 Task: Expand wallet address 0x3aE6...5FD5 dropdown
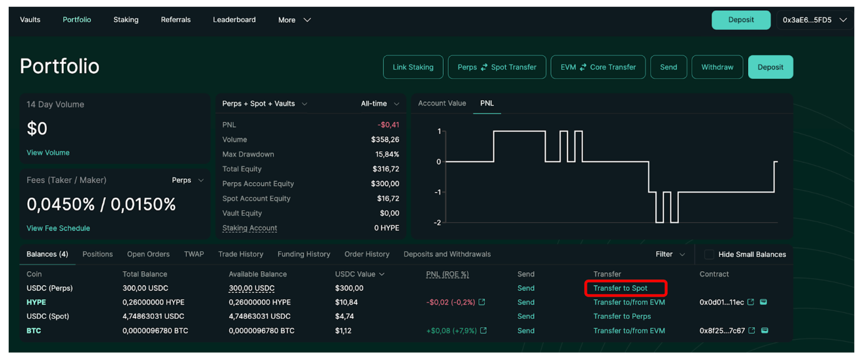click(x=814, y=20)
